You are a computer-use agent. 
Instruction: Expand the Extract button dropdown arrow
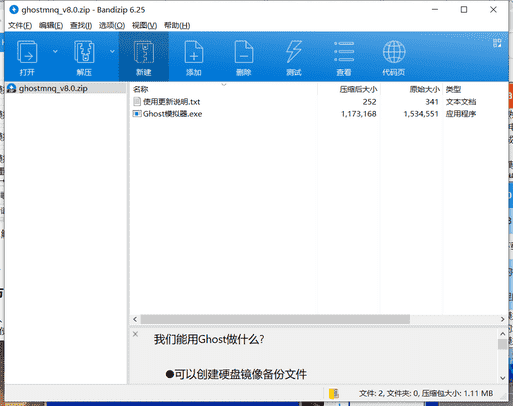coord(112,51)
